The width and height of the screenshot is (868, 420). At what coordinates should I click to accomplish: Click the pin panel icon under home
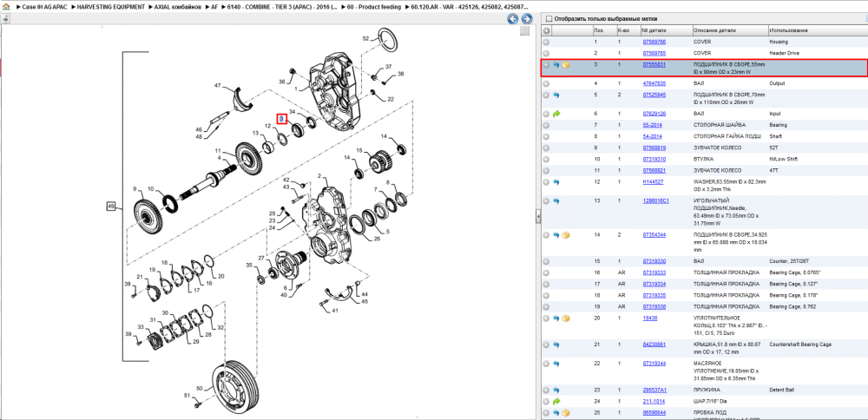pos(5,18)
